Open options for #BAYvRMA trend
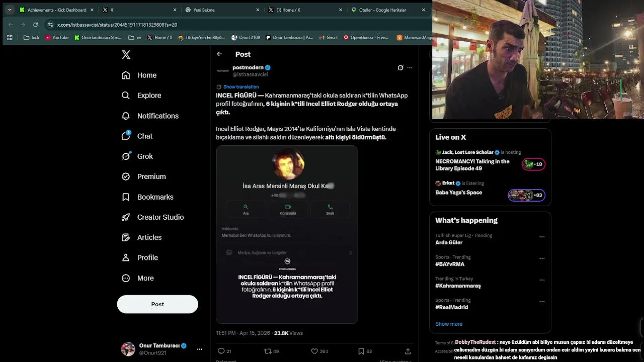Image resolution: width=644 pixels, height=362 pixels. click(542, 258)
